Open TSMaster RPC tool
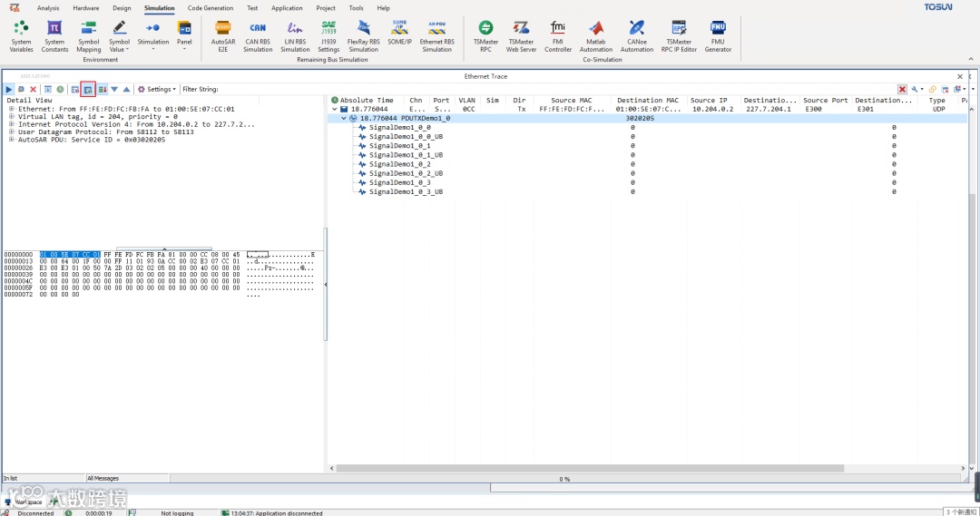980x516 pixels. (x=485, y=36)
